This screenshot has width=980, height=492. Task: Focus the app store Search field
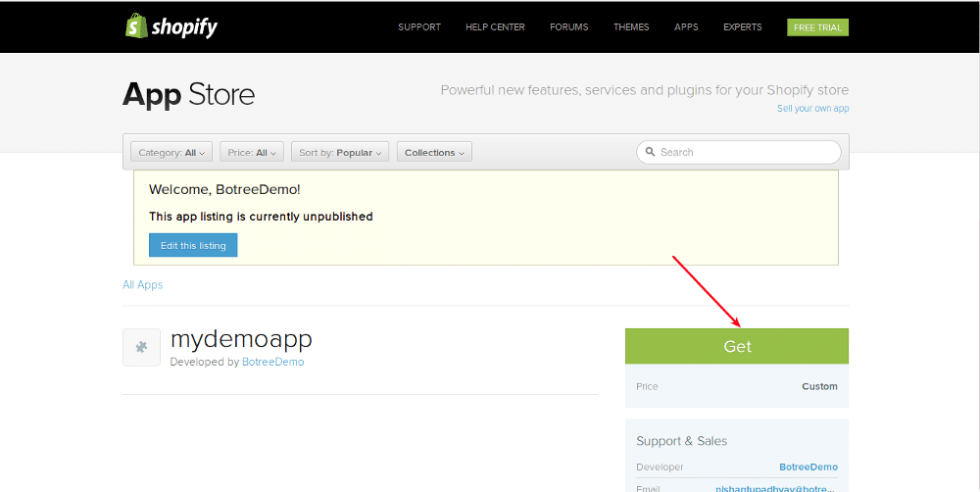739,152
